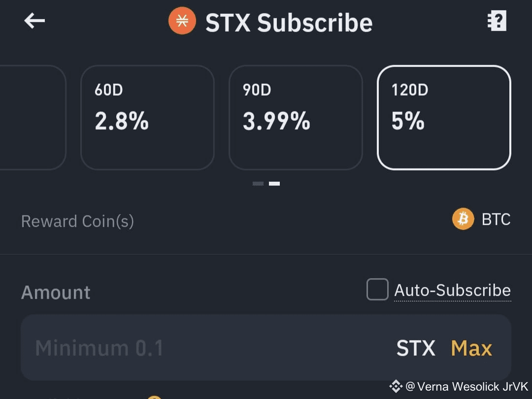The image size is (532, 399).
Task: Enable the Auto-Subscribe checkbox
Action: 377,290
